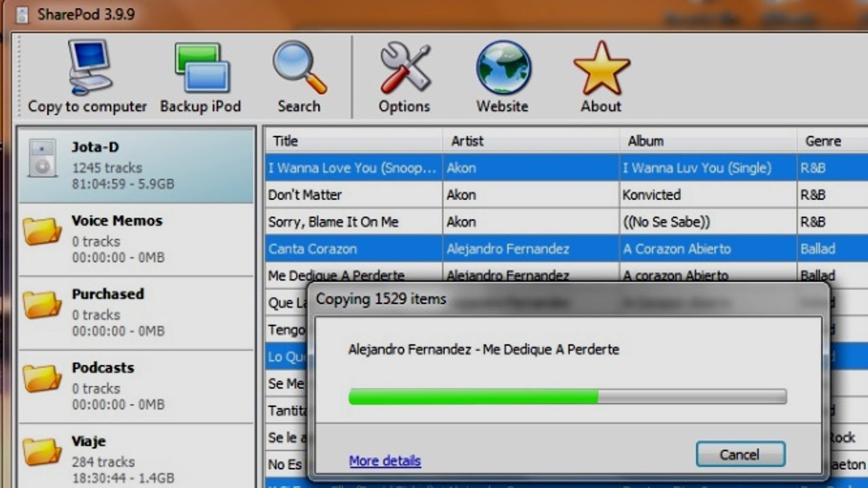Screen dimensions: 868x488
Task: Click the Purchased playlist name
Action: pyautogui.click(x=108, y=293)
